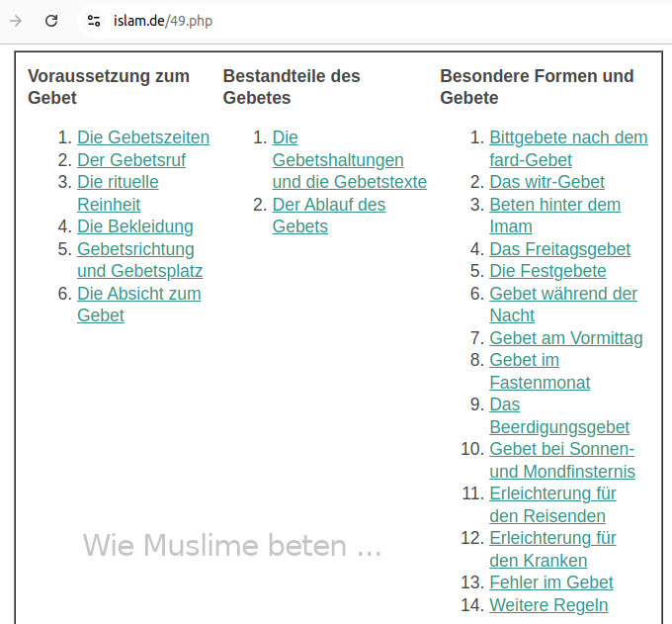The width and height of the screenshot is (672, 624).
Task: Open Der Ablauf des Gebets link
Action: tap(329, 216)
